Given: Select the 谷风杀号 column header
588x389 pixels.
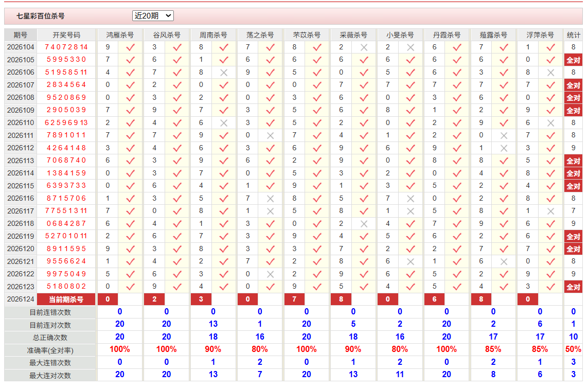Looking at the screenshot, I should [167, 35].
